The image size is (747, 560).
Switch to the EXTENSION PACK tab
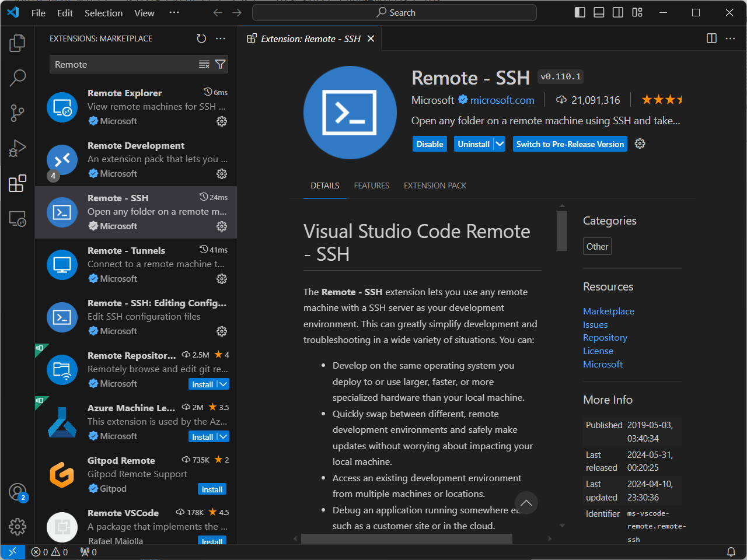pyautogui.click(x=435, y=185)
